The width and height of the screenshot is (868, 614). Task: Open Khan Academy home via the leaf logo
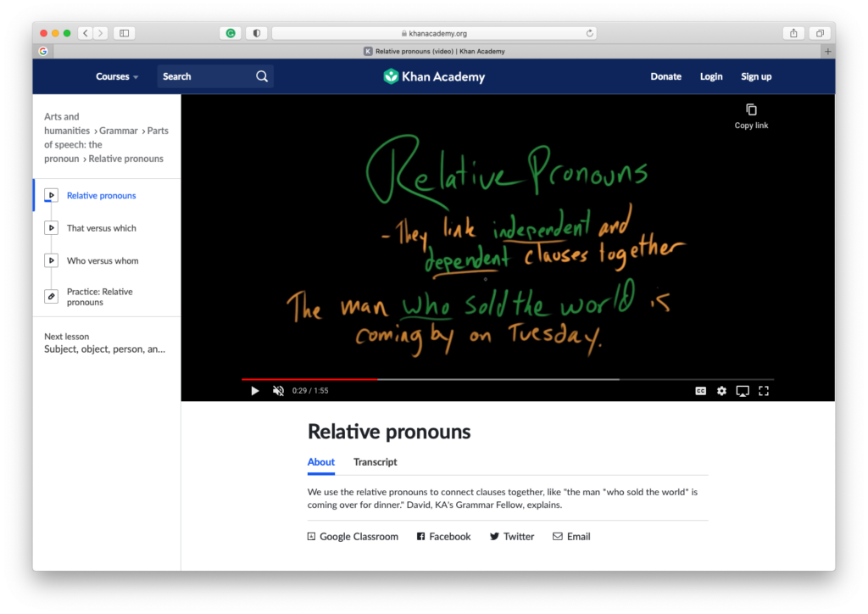(391, 75)
